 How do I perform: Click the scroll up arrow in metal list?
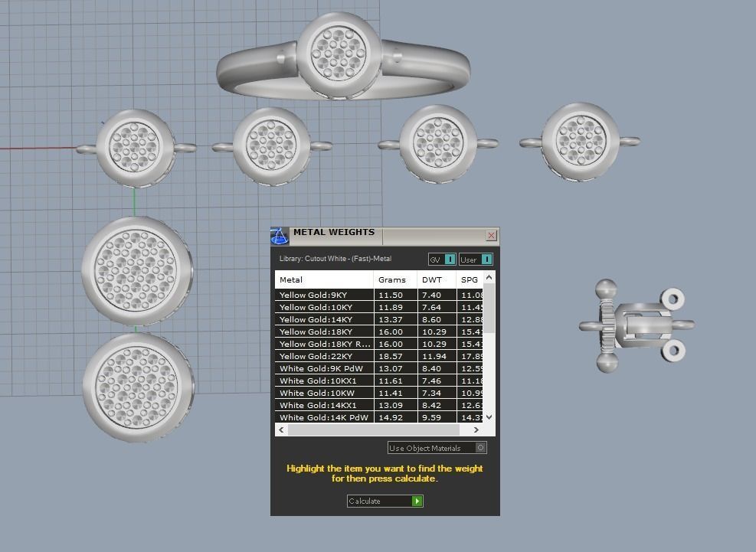489,277
